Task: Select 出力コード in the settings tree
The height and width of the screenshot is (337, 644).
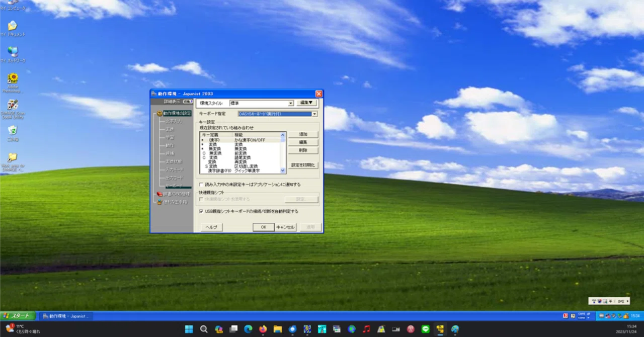Action: 175,178
